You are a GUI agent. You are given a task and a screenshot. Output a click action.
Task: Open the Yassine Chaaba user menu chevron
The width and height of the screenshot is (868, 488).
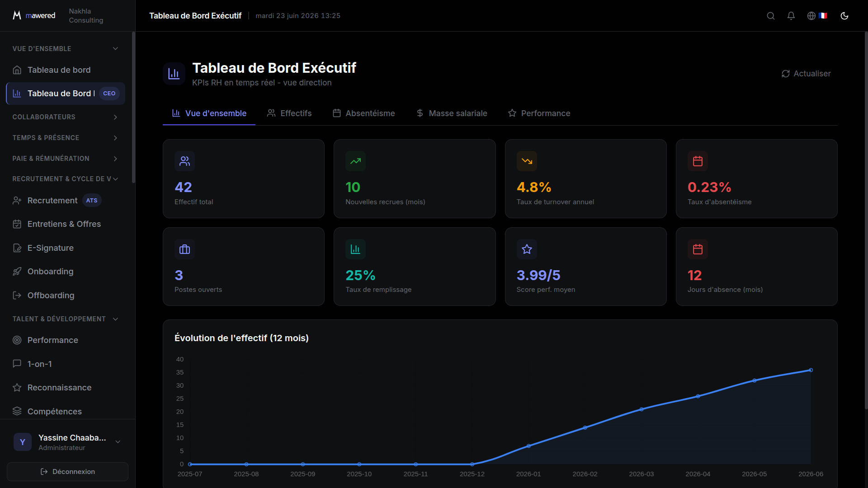coord(118,442)
